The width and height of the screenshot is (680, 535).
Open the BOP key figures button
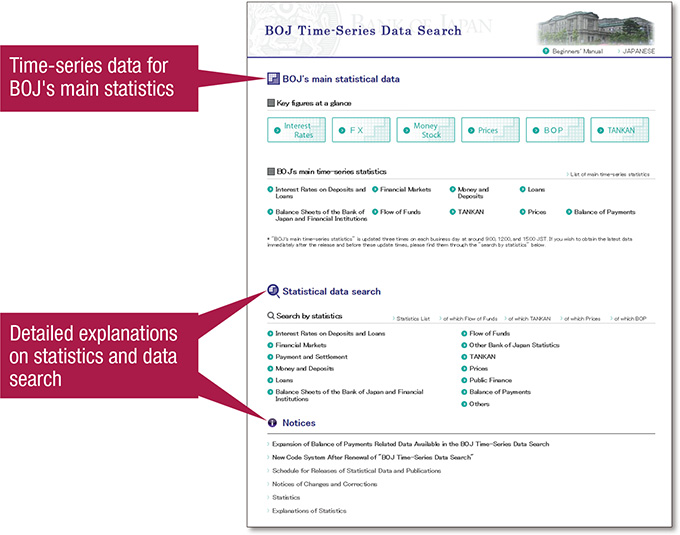[555, 130]
